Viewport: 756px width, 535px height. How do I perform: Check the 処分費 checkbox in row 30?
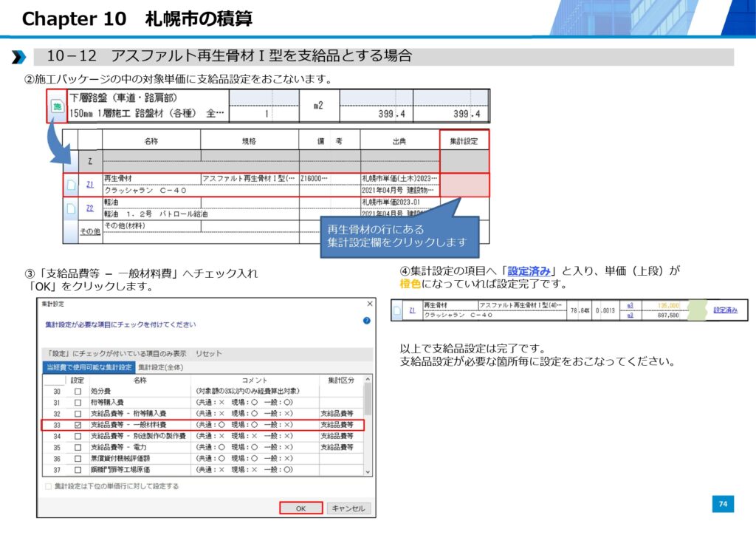tap(78, 390)
